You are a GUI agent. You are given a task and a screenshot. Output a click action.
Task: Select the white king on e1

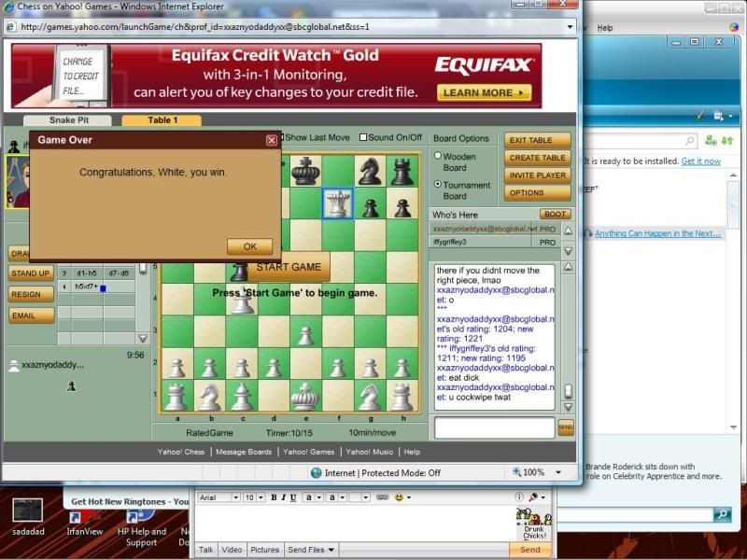pos(305,396)
